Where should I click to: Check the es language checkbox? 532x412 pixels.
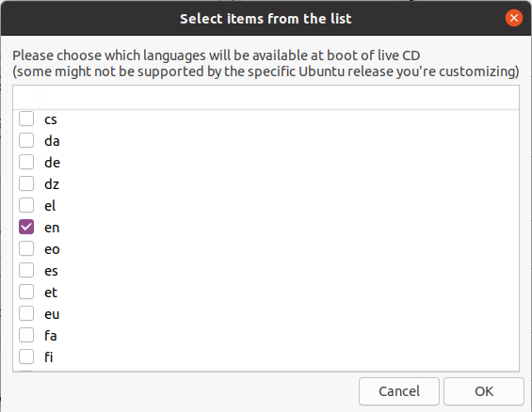[x=26, y=270]
